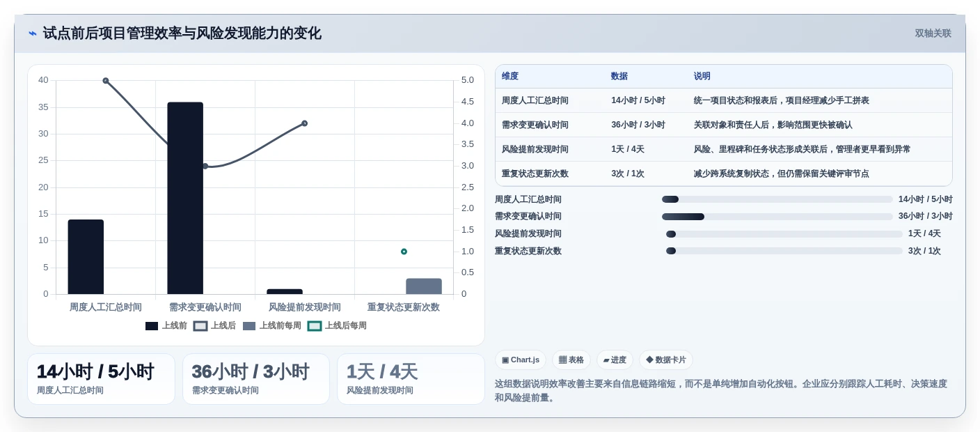980x432 pixels.
Task: Click the gray bar for 重复状态更新次数
Action: click(424, 286)
